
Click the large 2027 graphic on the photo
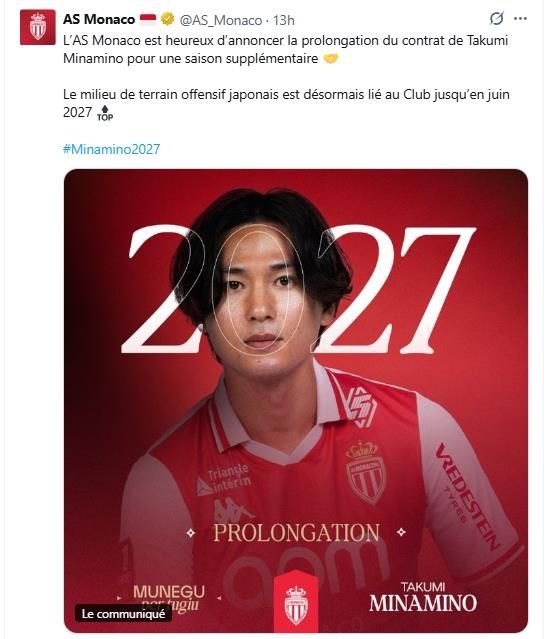299,289
